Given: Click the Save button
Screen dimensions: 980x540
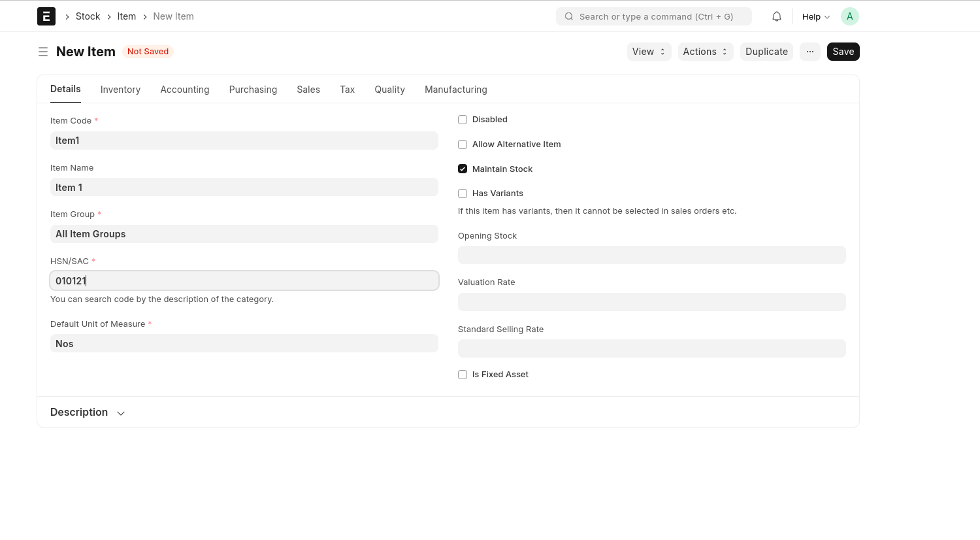Looking at the screenshot, I should pyautogui.click(x=843, y=52).
